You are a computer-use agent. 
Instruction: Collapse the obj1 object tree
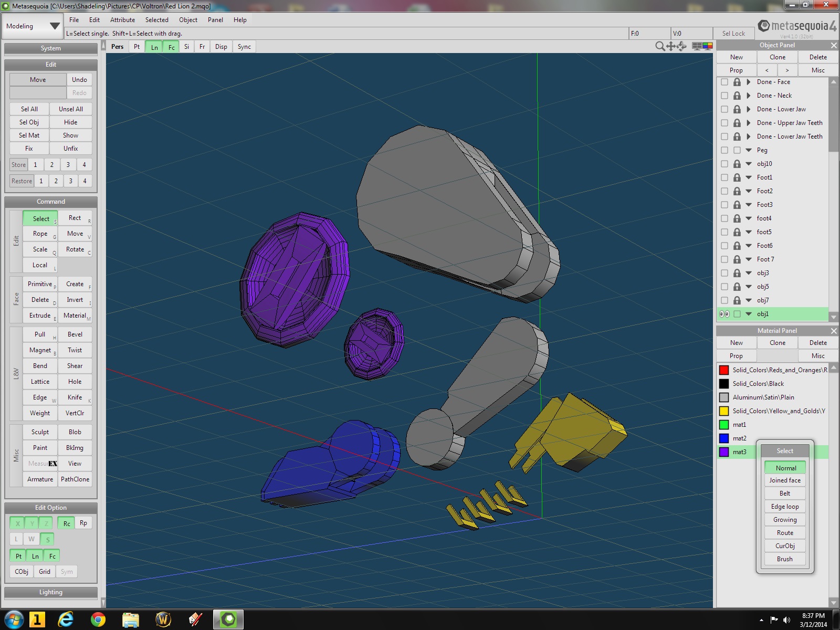tap(749, 314)
